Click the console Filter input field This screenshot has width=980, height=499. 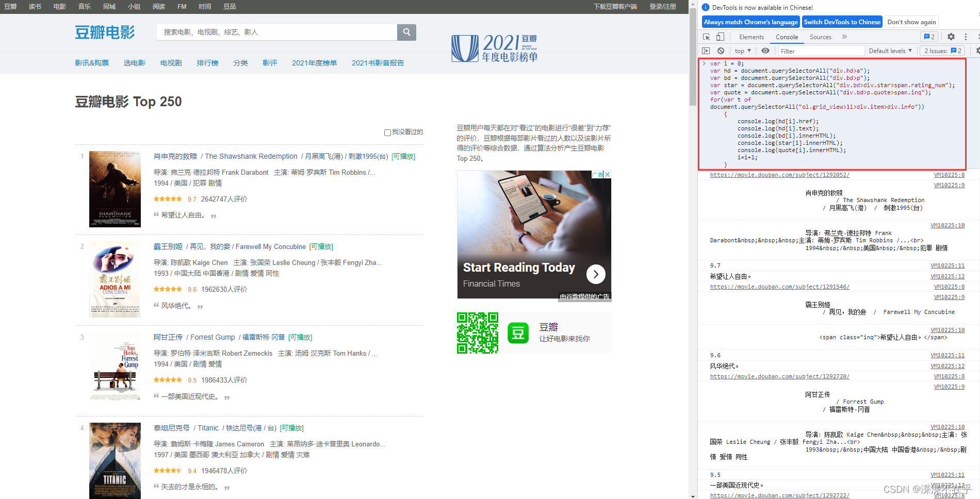pyautogui.click(x=821, y=51)
